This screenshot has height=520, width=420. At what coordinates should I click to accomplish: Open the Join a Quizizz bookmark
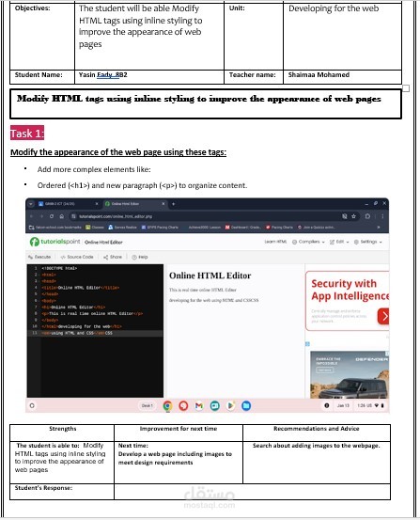point(317,228)
